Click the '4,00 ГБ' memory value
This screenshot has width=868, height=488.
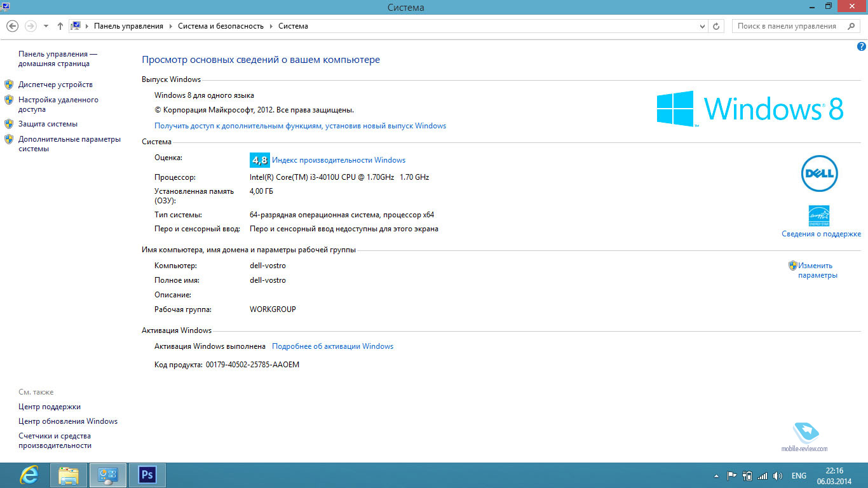click(261, 191)
